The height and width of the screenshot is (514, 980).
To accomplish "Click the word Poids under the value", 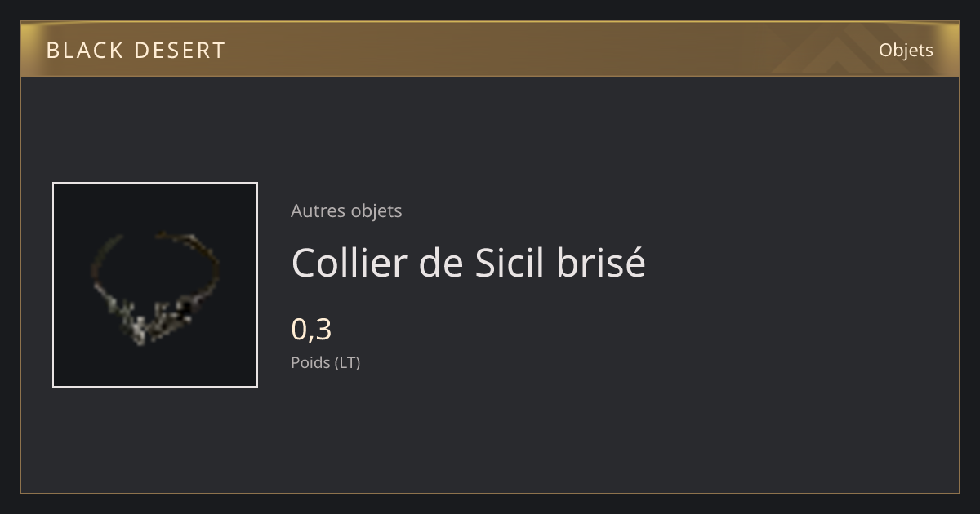I will point(310,362).
